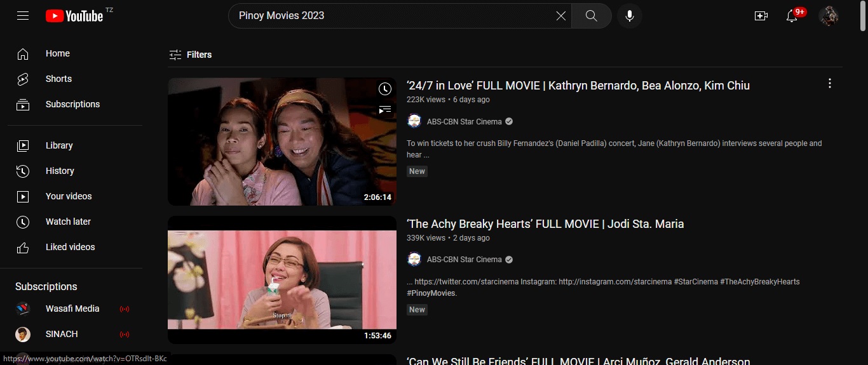Screen dimensions: 868x365
Task: Click the 2:06:14 duration badge
Action: click(x=377, y=197)
